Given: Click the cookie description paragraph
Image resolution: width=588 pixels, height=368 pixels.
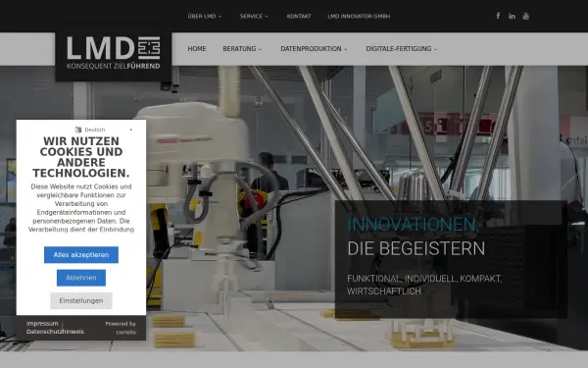Looking at the screenshot, I should [x=81, y=208].
